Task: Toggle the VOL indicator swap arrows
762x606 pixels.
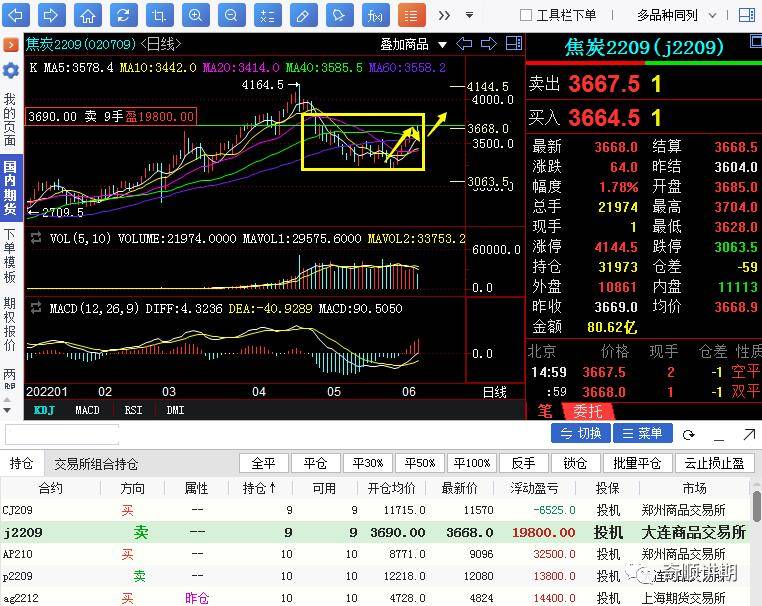Action: click(x=37, y=238)
